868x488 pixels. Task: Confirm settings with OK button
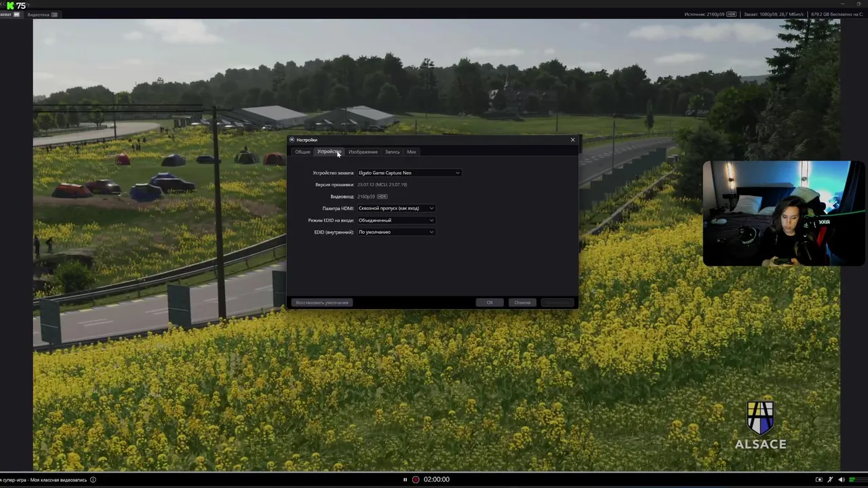489,302
